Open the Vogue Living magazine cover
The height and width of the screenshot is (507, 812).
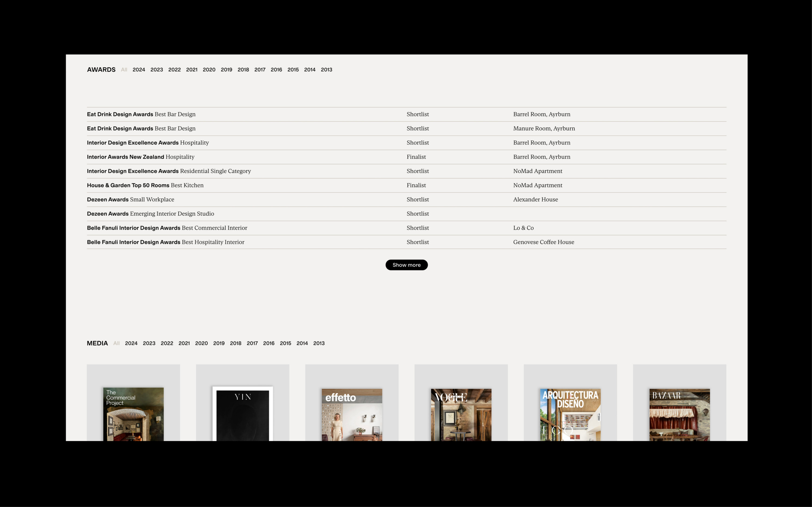click(461, 415)
